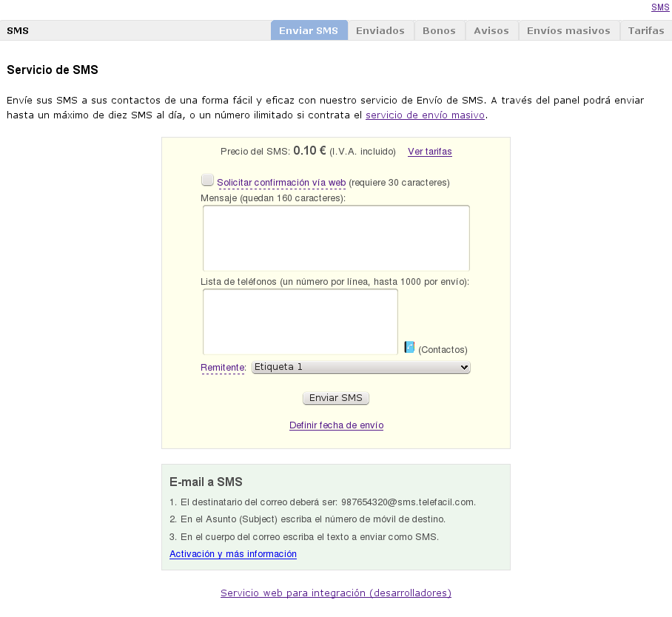Focus the Lista de teléfonos text area

click(300, 322)
